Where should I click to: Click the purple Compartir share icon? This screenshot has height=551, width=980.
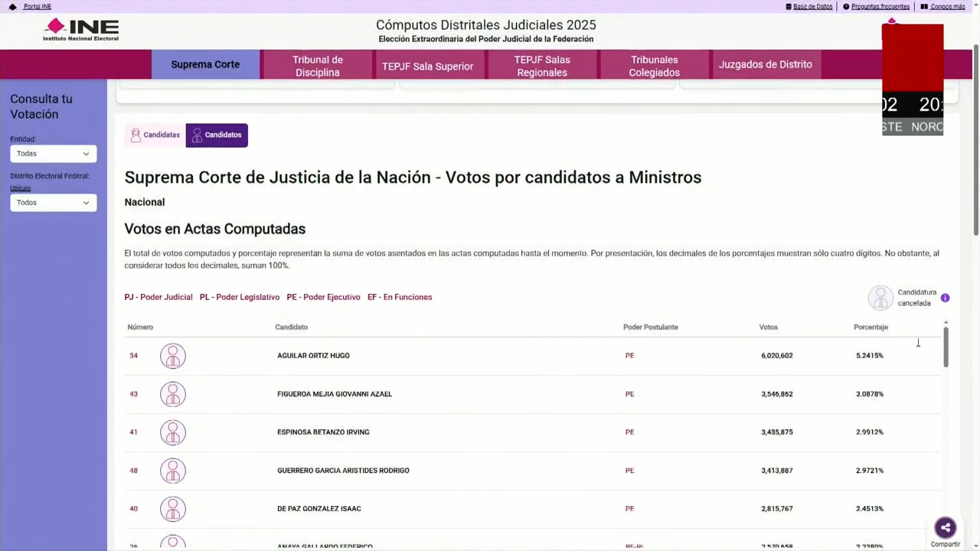point(945,527)
